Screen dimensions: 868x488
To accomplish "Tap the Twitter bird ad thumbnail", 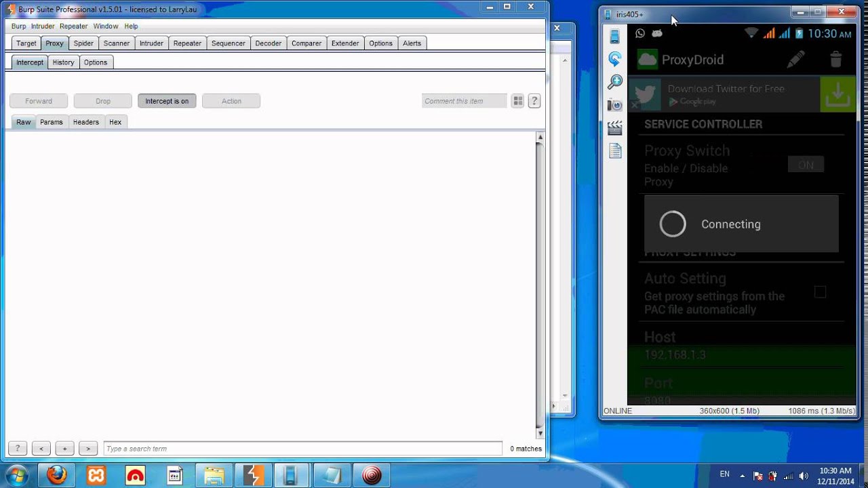I will point(644,94).
